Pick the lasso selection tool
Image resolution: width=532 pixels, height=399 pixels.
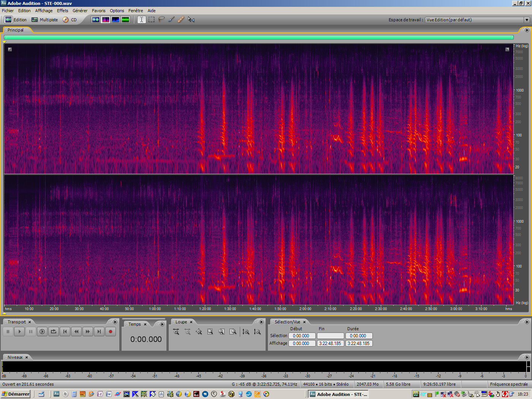pos(161,19)
